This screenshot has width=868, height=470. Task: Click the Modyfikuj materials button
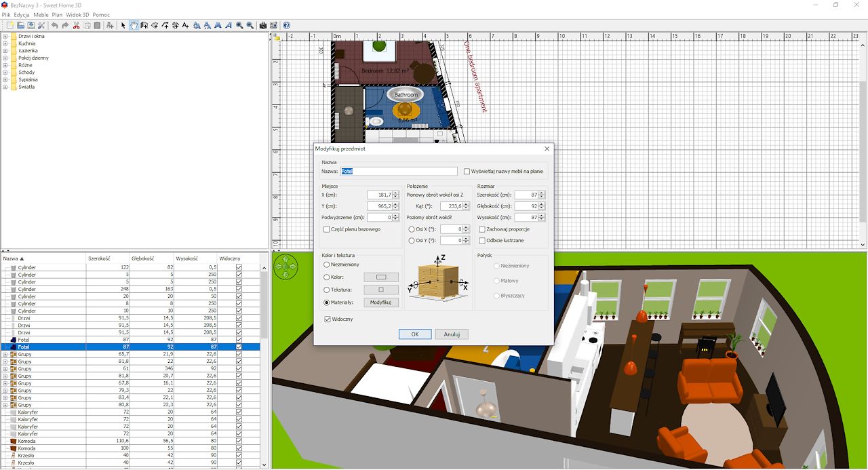coord(381,302)
